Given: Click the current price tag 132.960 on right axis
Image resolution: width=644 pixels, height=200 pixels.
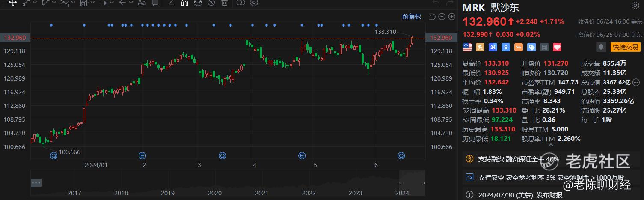Looking at the screenshot, I should tap(441, 38).
